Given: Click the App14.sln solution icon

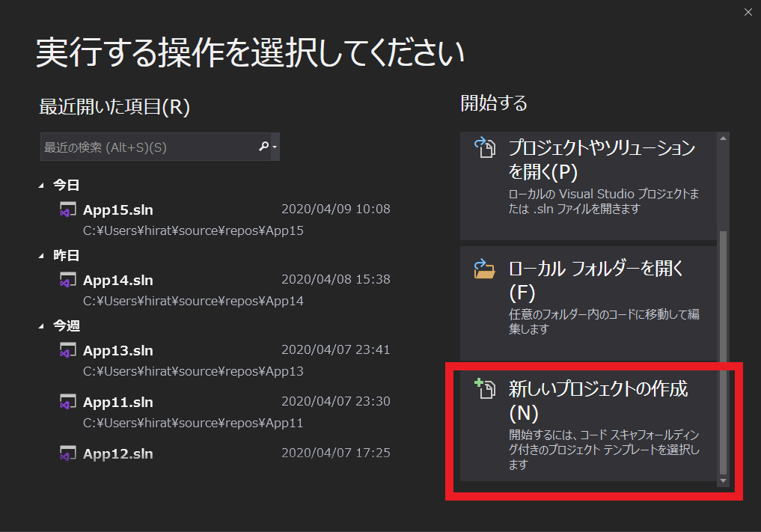Looking at the screenshot, I should click(x=67, y=280).
